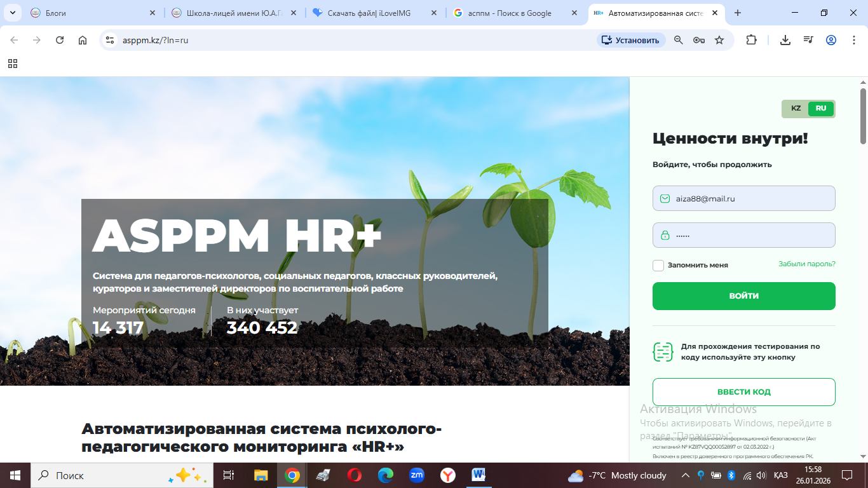The height and width of the screenshot is (488, 868).
Task: Open Chrome extensions puzzle icon
Action: pyautogui.click(x=751, y=39)
